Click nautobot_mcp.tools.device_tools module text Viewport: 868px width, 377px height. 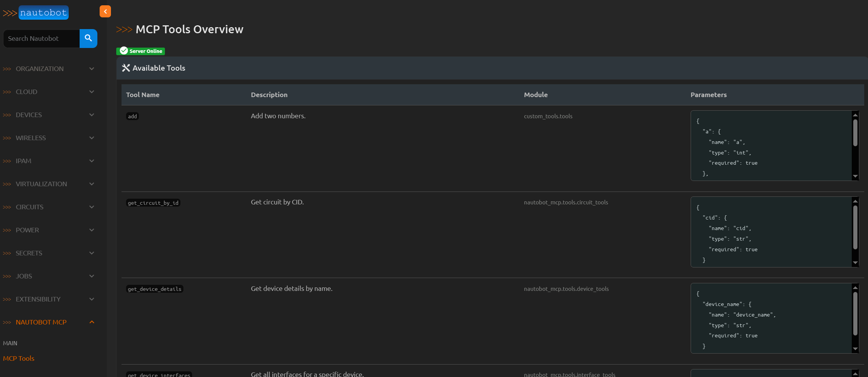pos(566,289)
